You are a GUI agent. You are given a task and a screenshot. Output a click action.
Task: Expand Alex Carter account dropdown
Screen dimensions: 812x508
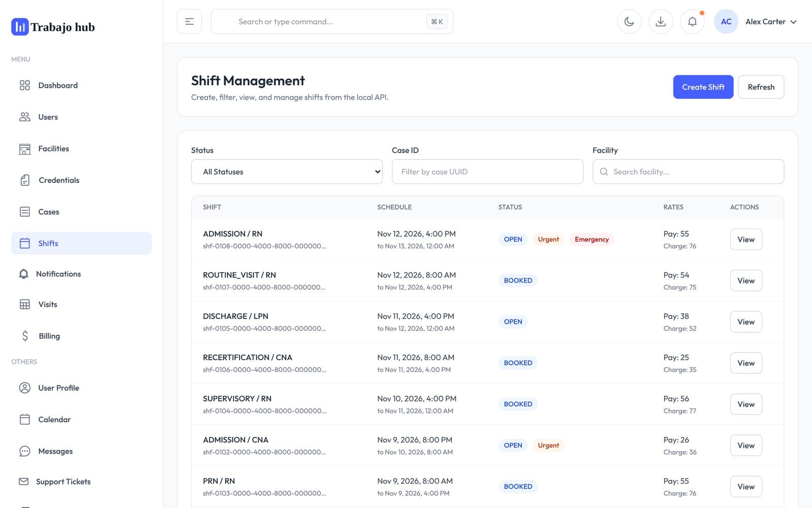pos(771,21)
